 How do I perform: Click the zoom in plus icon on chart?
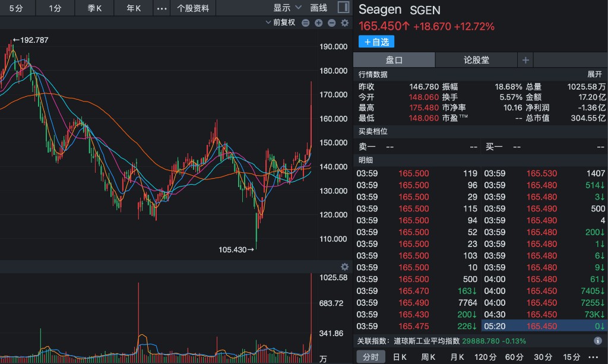point(319,23)
